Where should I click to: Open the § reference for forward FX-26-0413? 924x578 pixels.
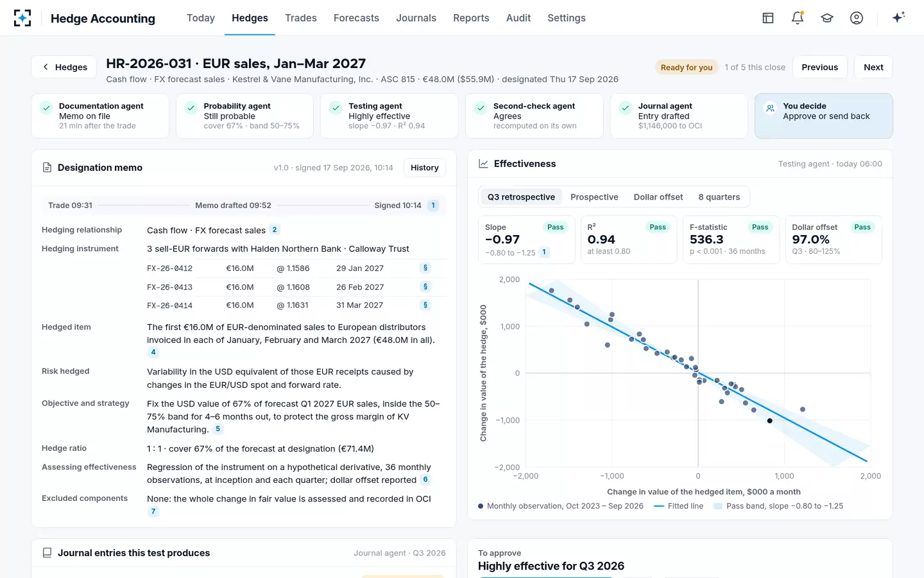click(425, 286)
